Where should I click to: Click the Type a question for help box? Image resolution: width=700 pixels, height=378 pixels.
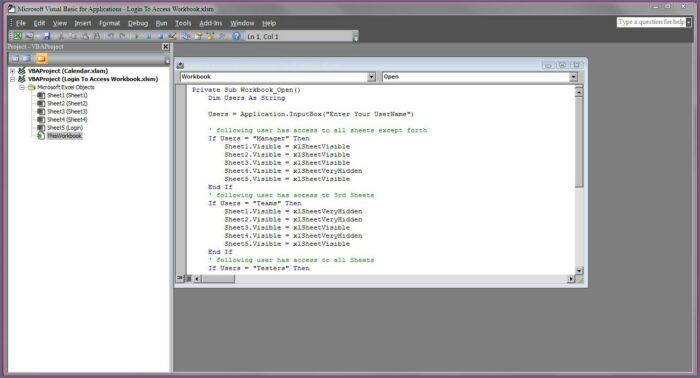[651, 22]
